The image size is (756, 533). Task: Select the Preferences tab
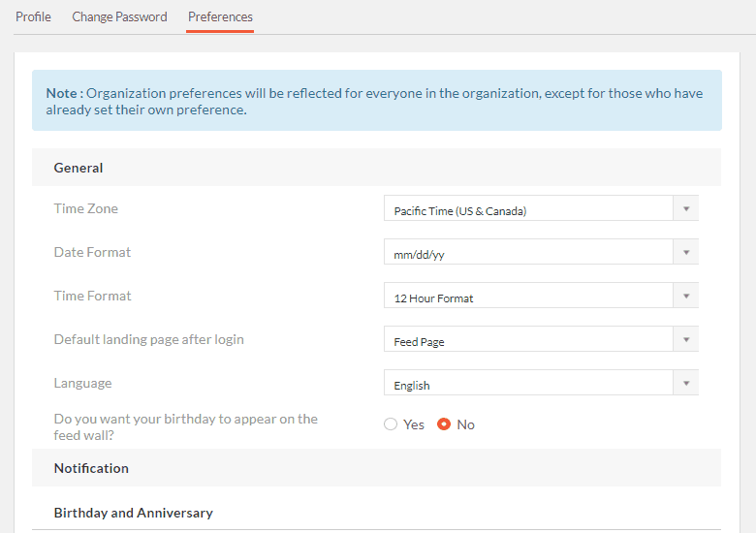coord(220,16)
